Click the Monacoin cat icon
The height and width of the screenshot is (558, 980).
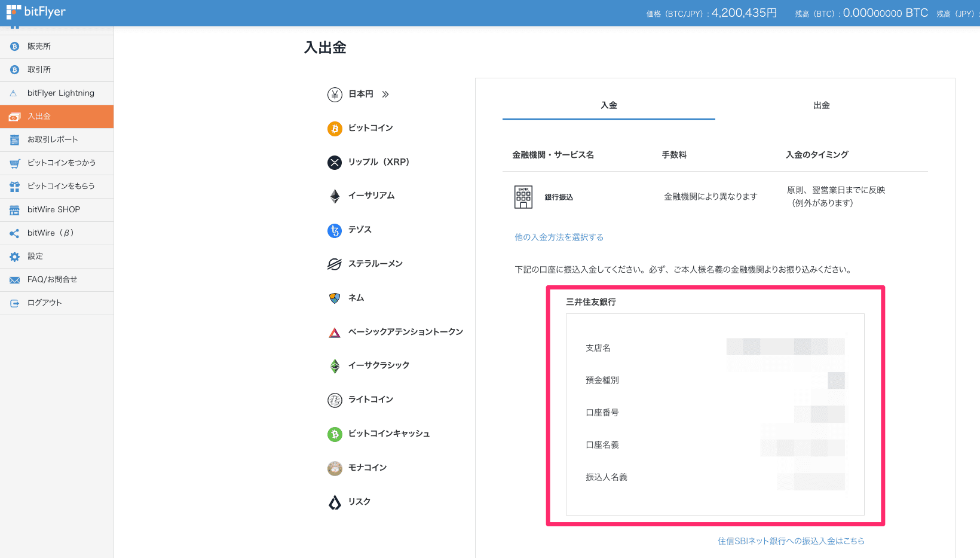[x=335, y=468]
